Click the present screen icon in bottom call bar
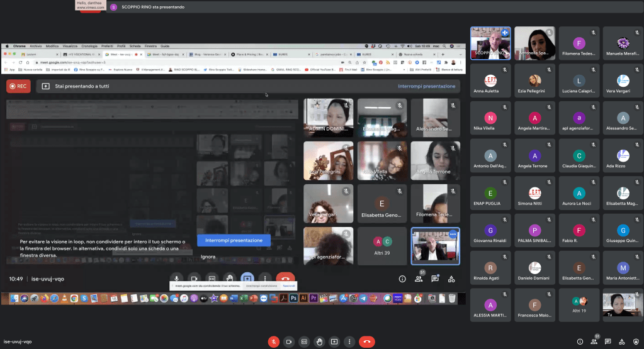This screenshot has width=644, height=349. pyautogui.click(x=334, y=341)
